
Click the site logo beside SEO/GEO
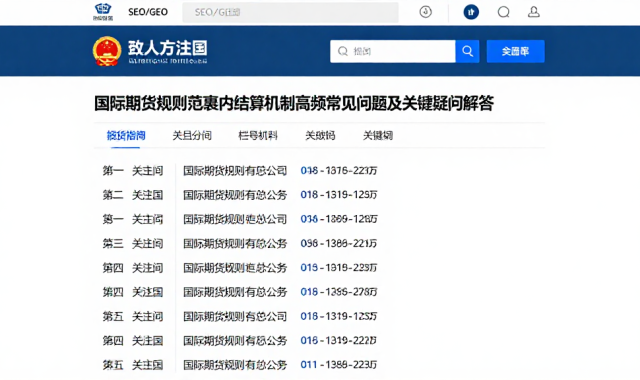[103, 12]
